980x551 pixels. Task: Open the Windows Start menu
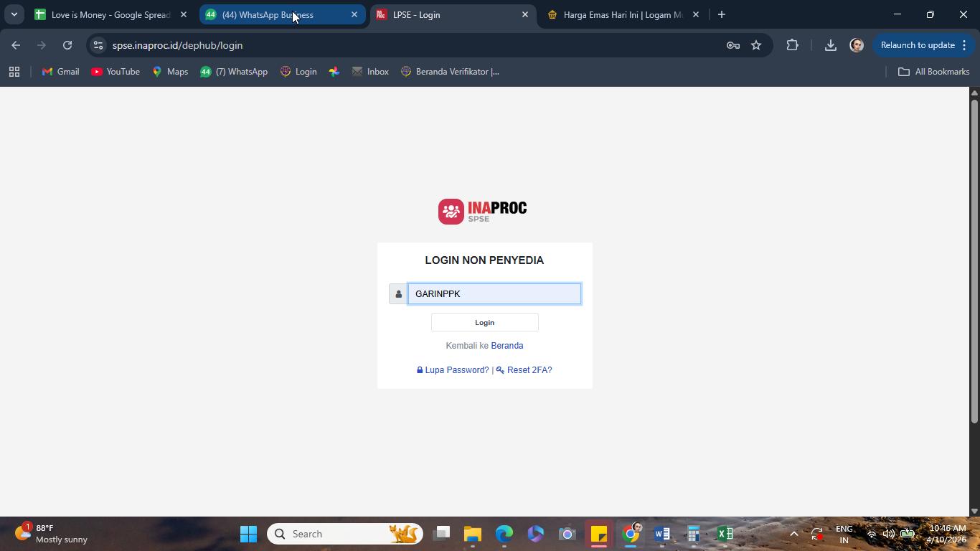[x=249, y=534]
